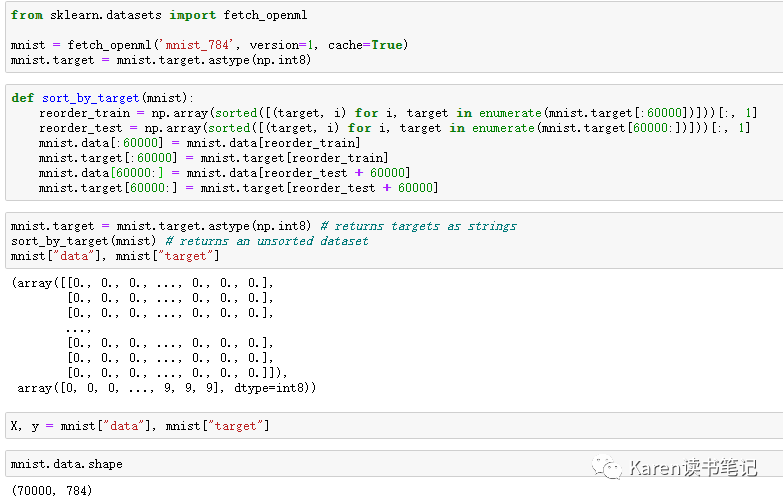
Task: Click the reorder_train assignment line
Action: [x=398, y=113]
